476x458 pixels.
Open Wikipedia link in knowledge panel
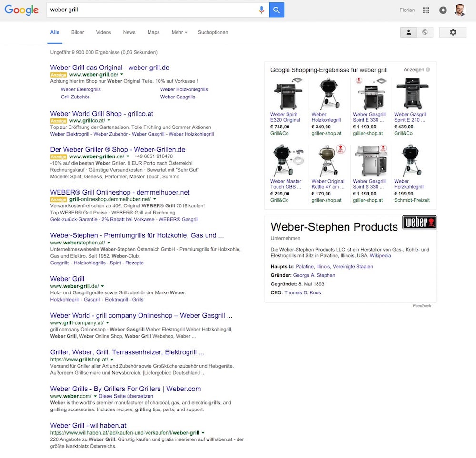point(380,256)
